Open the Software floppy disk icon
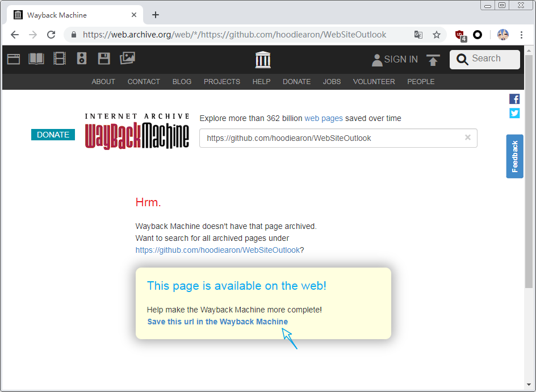Image resolution: width=536 pixels, height=392 pixels. pos(104,59)
